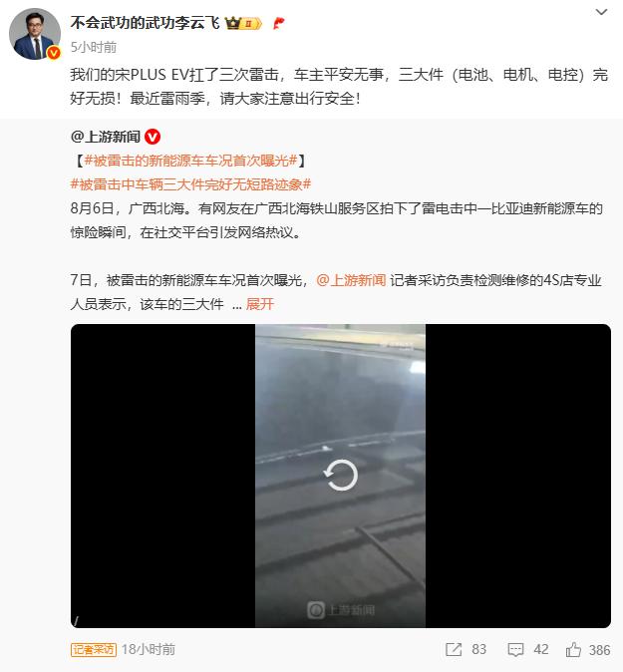The width and height of the screenshot is (623, 672).
Task: Click red verified V badge beside 上游新闻
Action: [153, 137]
